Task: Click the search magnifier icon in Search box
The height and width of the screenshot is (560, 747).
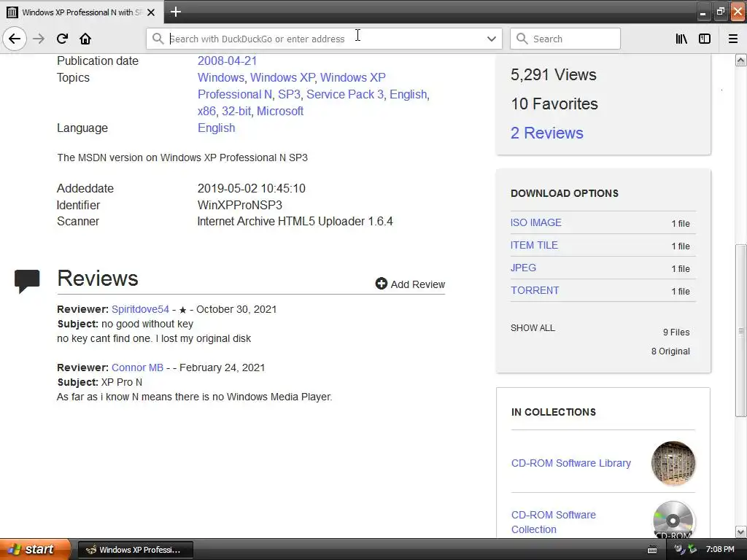Action: click(x=522, y=39)
